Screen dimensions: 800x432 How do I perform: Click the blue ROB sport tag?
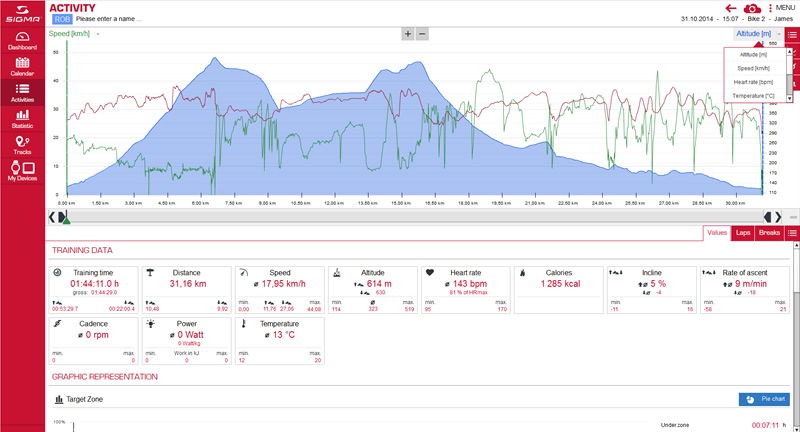pos(62,19)
